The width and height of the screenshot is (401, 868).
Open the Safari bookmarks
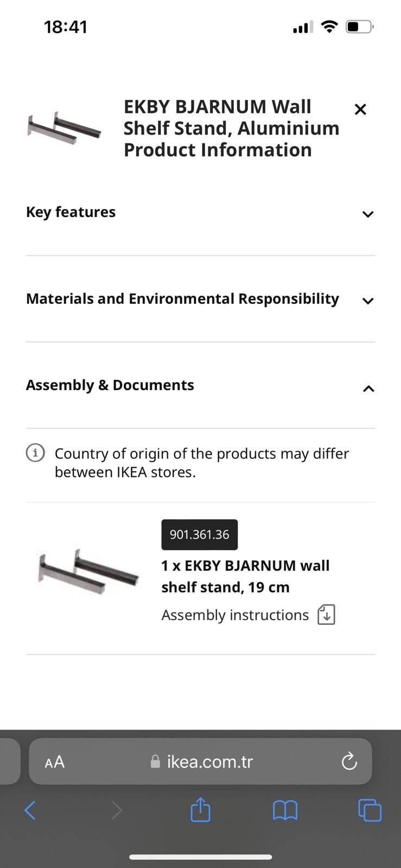(285, 810)
